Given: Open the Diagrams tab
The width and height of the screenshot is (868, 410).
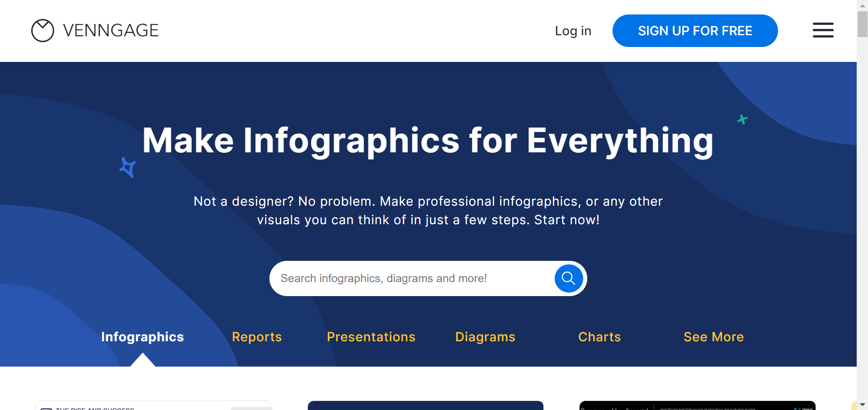Looking at the screenshot, I should [485, 337].
